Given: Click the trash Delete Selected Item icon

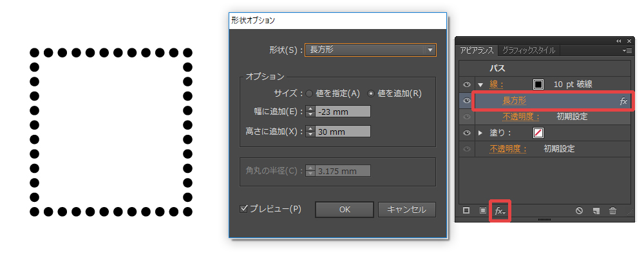Looking at the screenshot, I should click(612, 210).
